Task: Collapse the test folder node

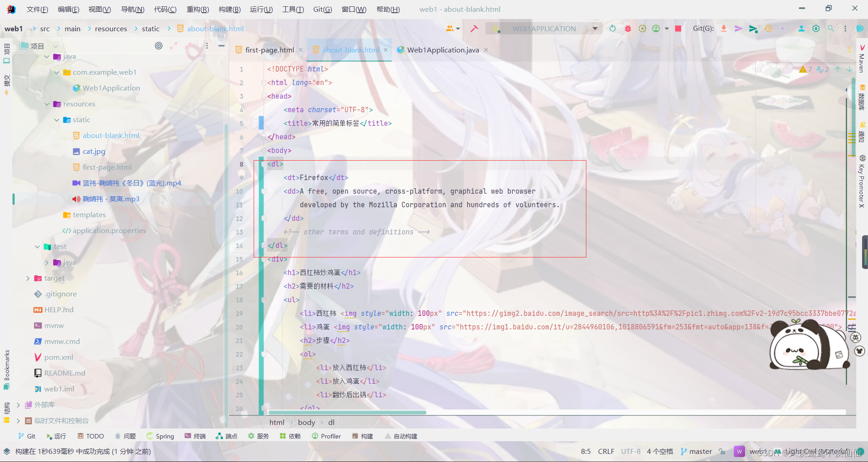Action: click(37, 247)
